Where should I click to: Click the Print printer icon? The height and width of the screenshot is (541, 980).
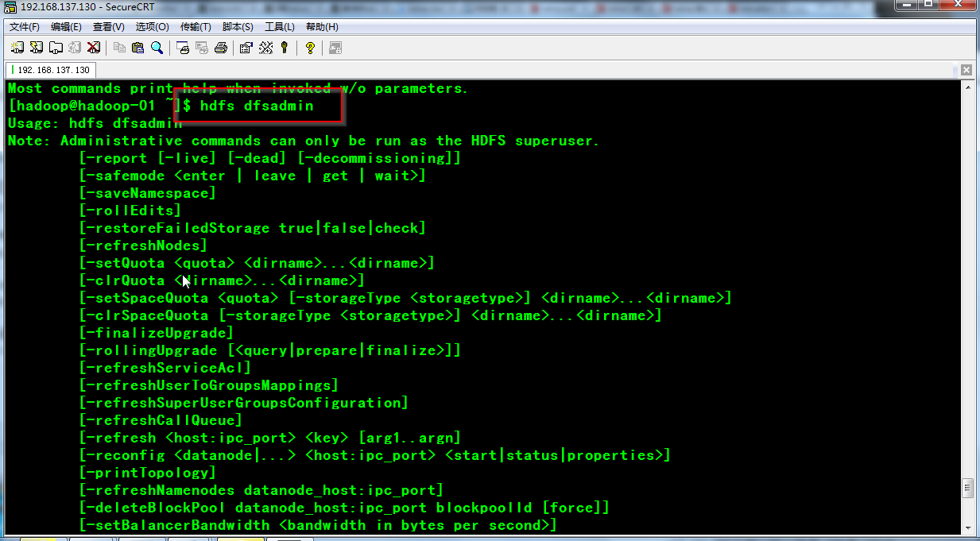pos(221,48)
